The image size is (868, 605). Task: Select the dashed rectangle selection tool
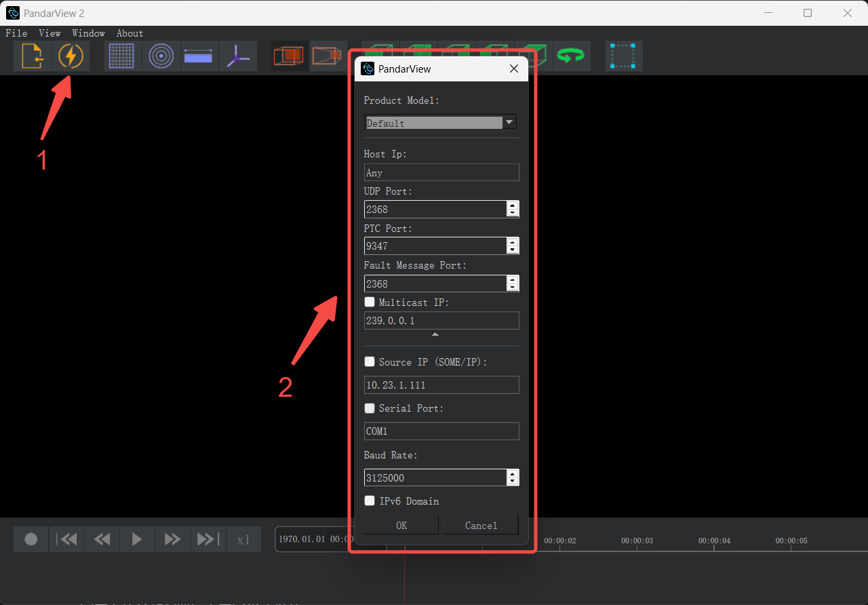pyautogui.click(x=623, y=56)
